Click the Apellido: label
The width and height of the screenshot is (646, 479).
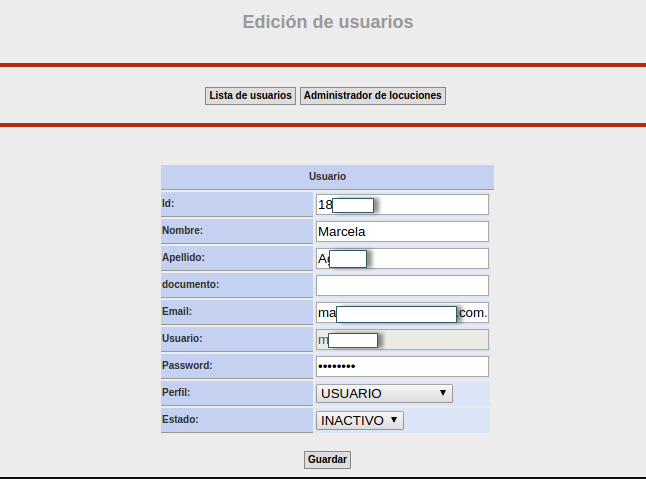[183, 257]
